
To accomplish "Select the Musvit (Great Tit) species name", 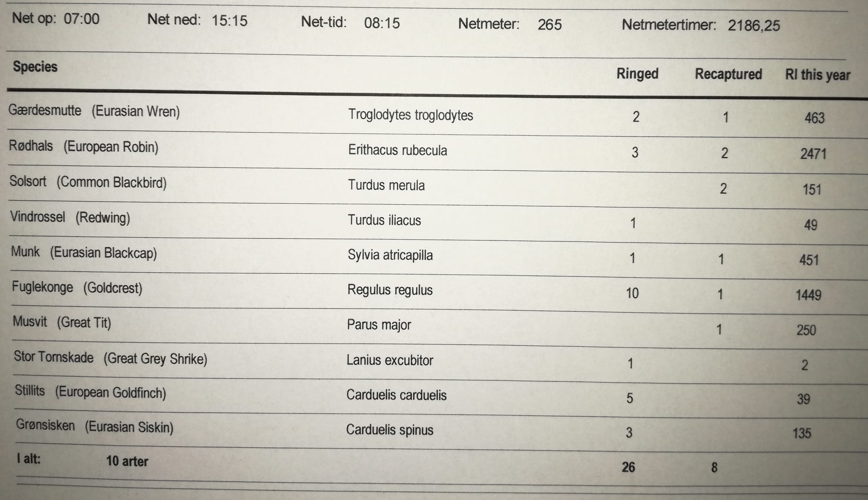I will tap(62, 322).
